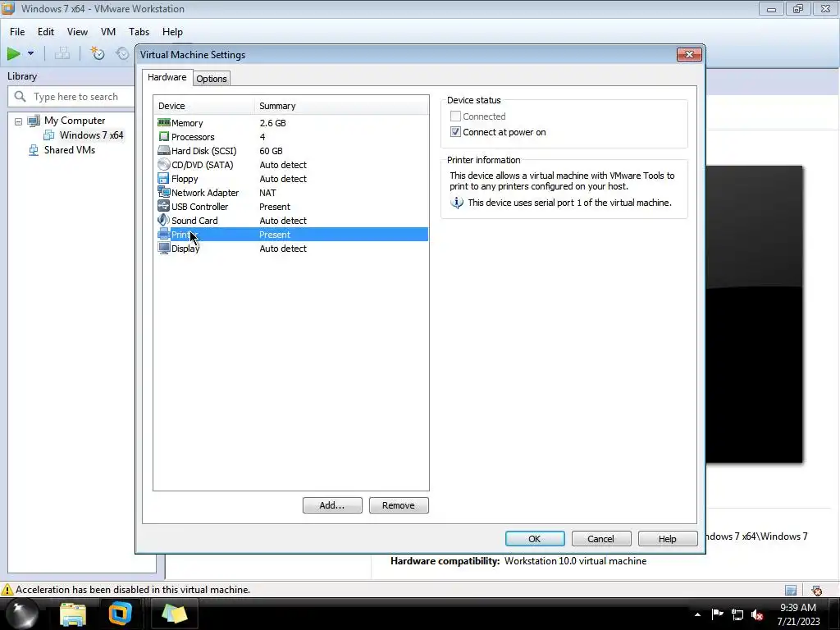Open Windows Explorer from the taskbar
The image size is (840, 630).
(73, 614)
